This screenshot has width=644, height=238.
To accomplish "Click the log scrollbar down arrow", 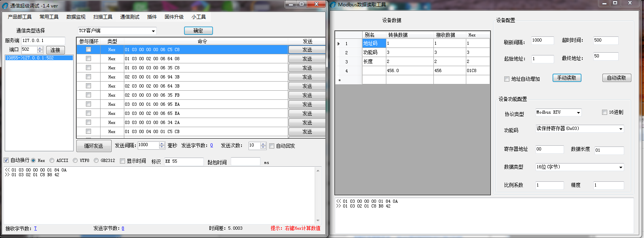I will pyautogui.click(x=318, y=221).
